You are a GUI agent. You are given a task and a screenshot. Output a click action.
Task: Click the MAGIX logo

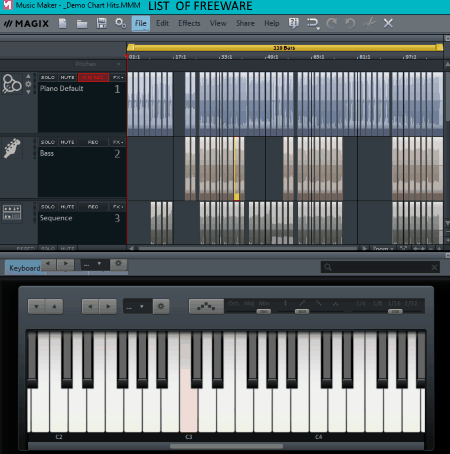click(x=26, y=24)
